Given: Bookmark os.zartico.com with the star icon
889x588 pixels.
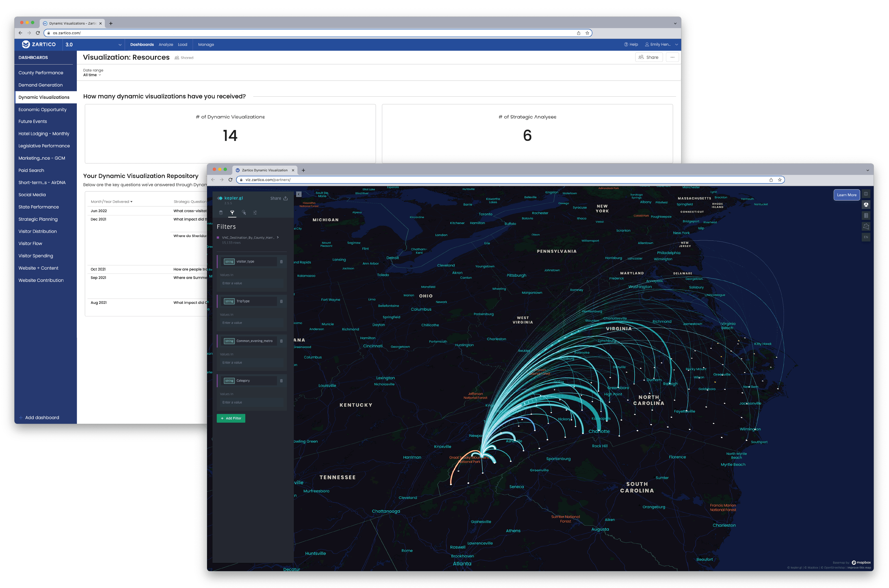Looking at the screenshot, I should coord(587,33).
